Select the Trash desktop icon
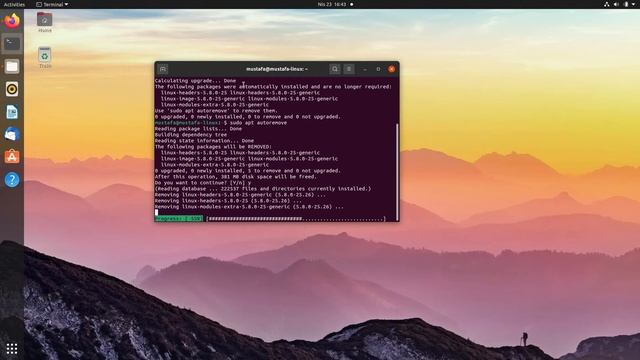 [x=44, y=57]
